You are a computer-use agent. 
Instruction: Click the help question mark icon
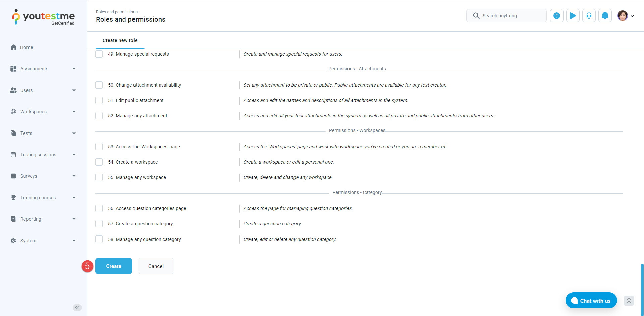(556, 16)
